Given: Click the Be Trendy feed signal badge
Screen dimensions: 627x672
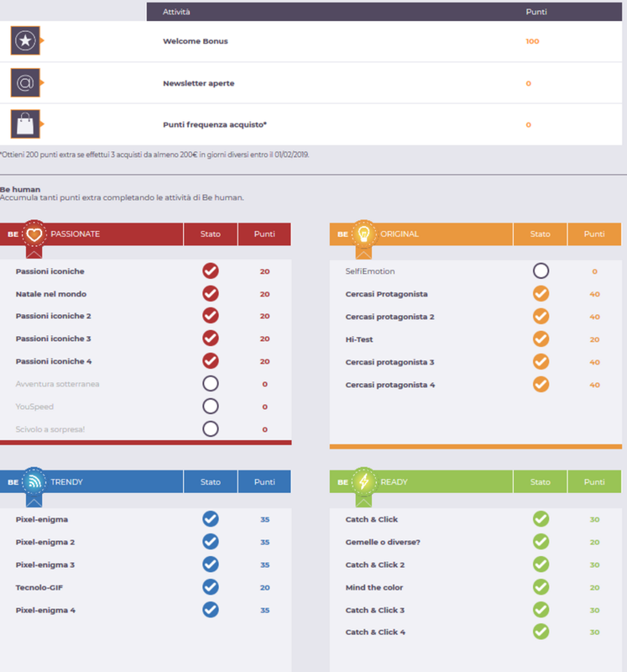Looking at the screenshot, I should (x=34, y=481).
